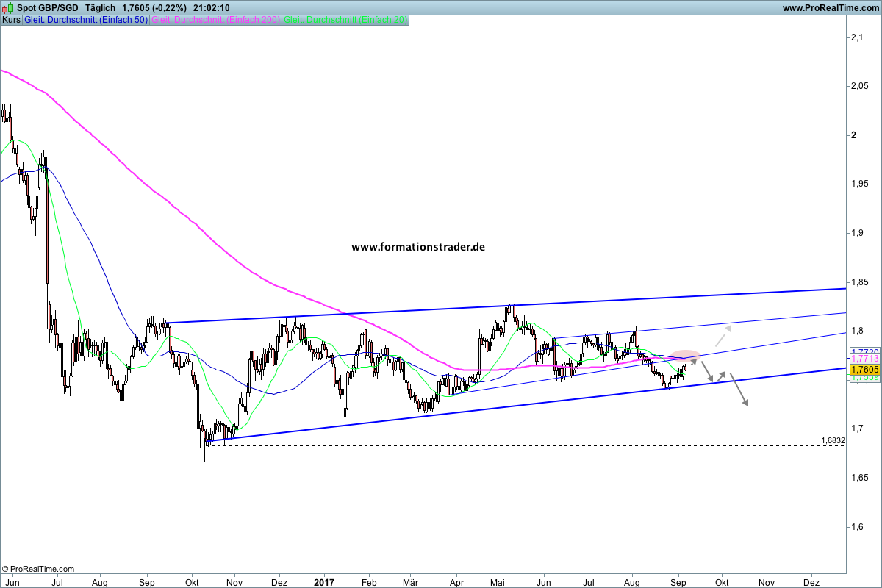This screenshot has width=882, height=588.
Task: Click the 1,6832 support level label
Action: pos(833,441)
